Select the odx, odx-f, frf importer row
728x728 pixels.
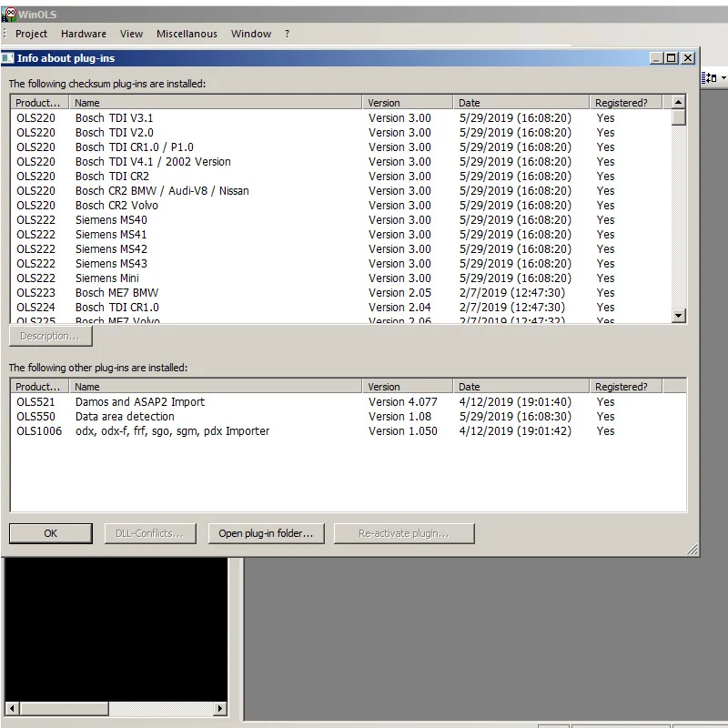pos(349,431)
